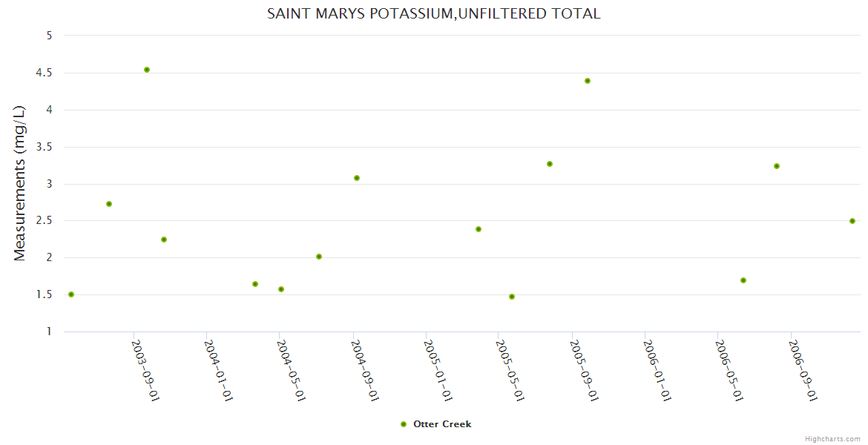Viewport: 868px width, 445px height.
Task: Click the last data point at 2.5 mg/L
Action: [852, 221]
